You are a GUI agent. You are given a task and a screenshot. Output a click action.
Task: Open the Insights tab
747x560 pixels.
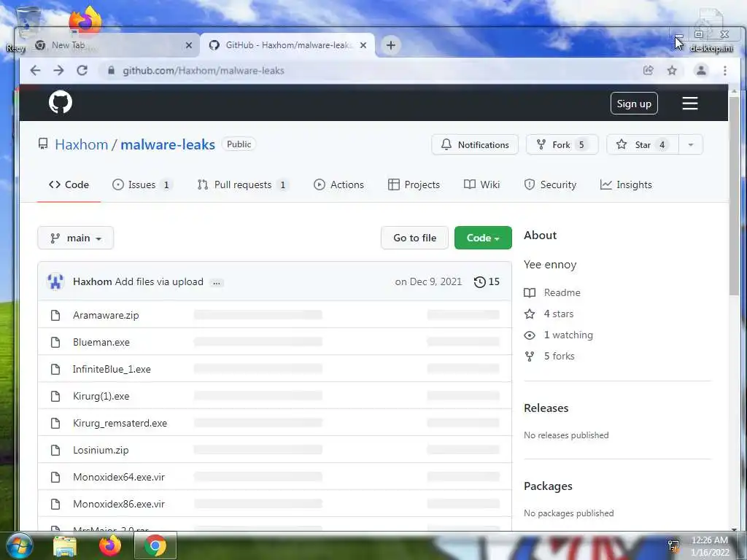(626, 184)
